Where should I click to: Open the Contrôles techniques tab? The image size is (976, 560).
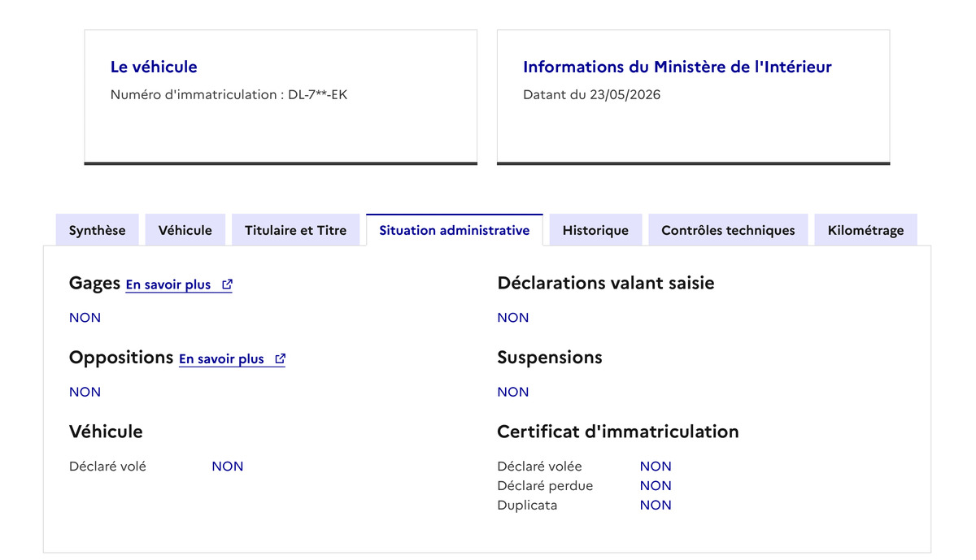[x=728, y=230]
